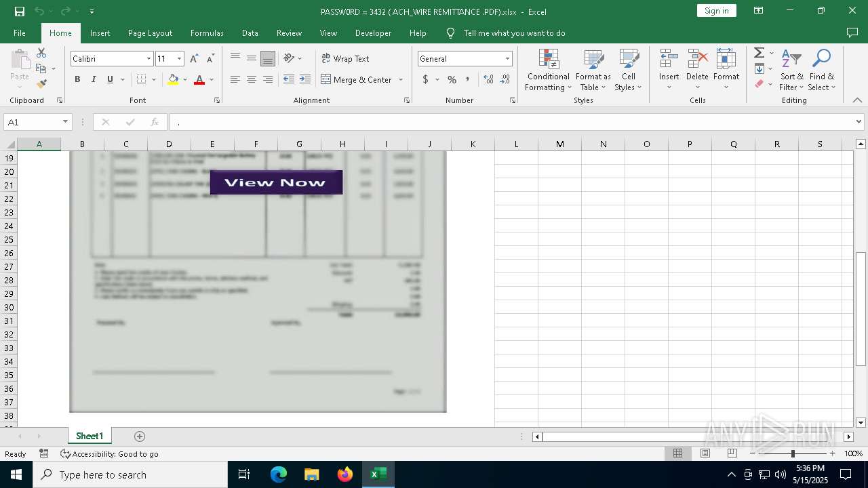The height and width of the screenshot is (488, 868).
Task: Align text to bottom
Action: tap(268, 58)
